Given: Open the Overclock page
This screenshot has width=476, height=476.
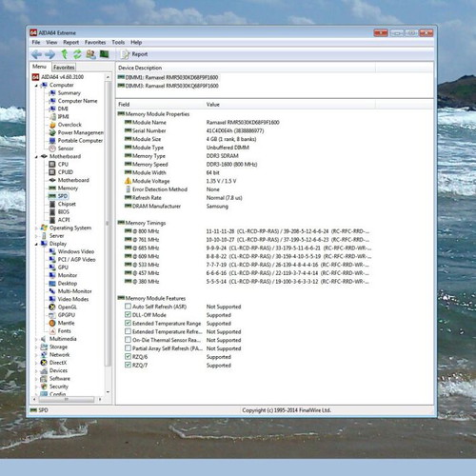Looking at the screenshot, I should pos(69,125).
